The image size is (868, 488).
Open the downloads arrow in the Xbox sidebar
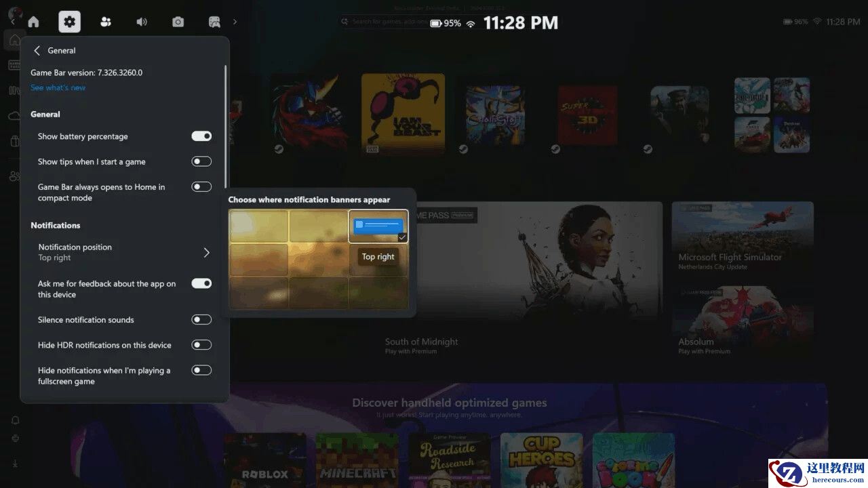click(x=15, y=464)
